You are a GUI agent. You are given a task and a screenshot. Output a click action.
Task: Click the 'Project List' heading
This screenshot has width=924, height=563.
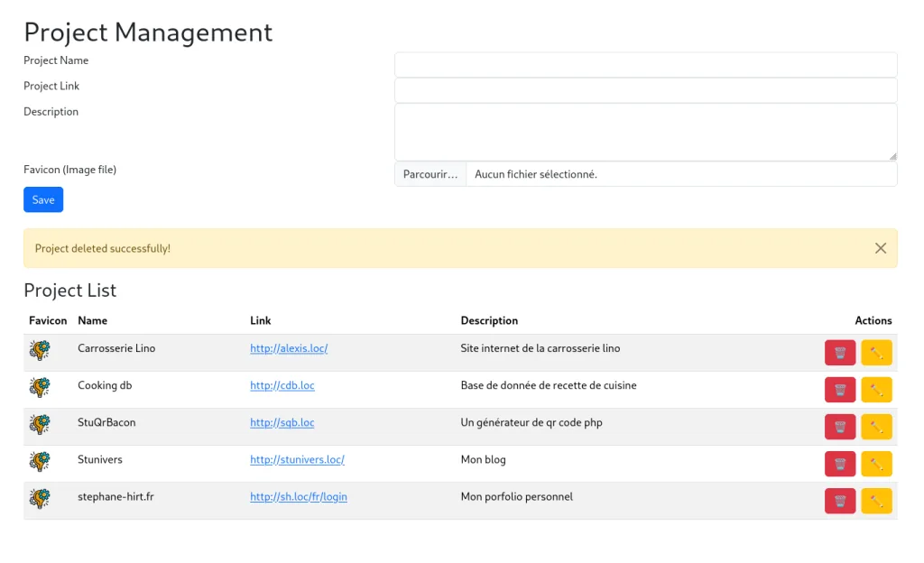70,291
